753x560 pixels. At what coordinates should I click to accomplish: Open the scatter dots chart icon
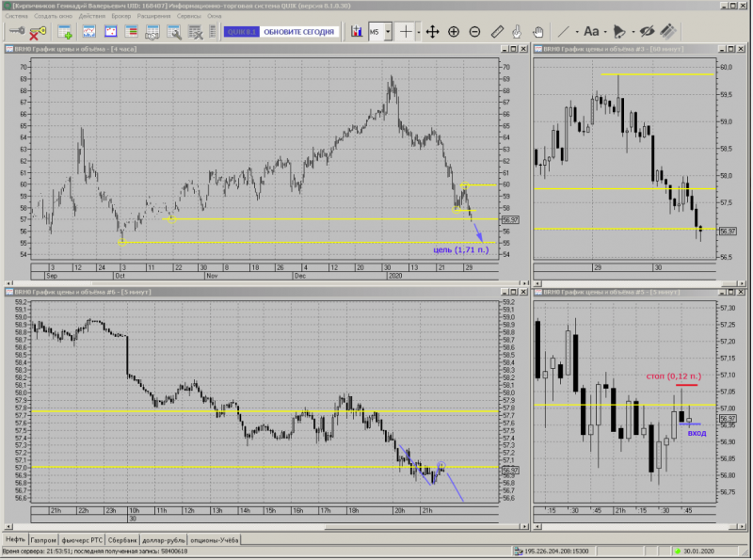click(x=110, y=32)
